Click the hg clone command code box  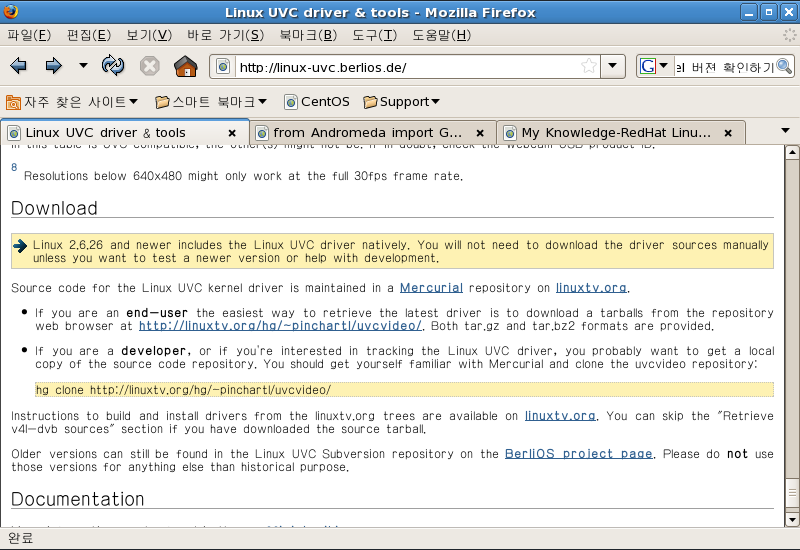pyautogui.click(x=404, y=390)
